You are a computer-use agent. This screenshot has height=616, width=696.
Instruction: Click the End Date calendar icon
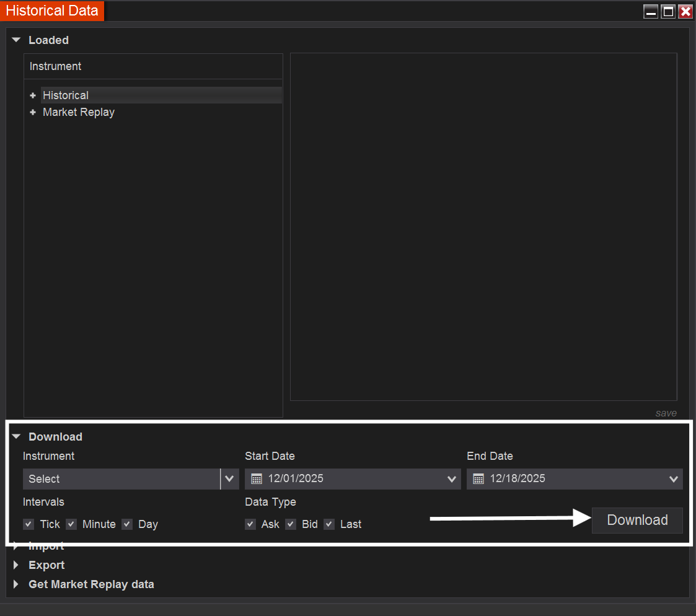(x=478, y=479)
